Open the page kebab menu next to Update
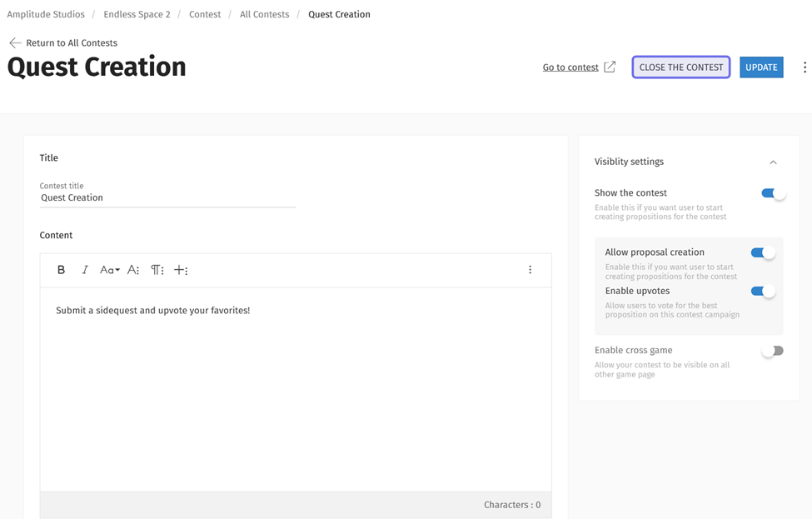The image size is (812, 519). (804, 67)
